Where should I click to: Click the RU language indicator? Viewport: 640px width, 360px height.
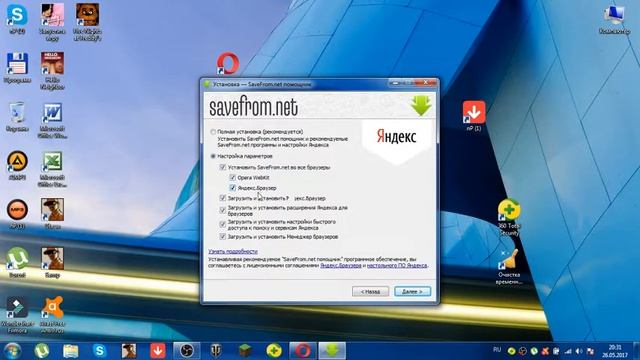point(497,350)
